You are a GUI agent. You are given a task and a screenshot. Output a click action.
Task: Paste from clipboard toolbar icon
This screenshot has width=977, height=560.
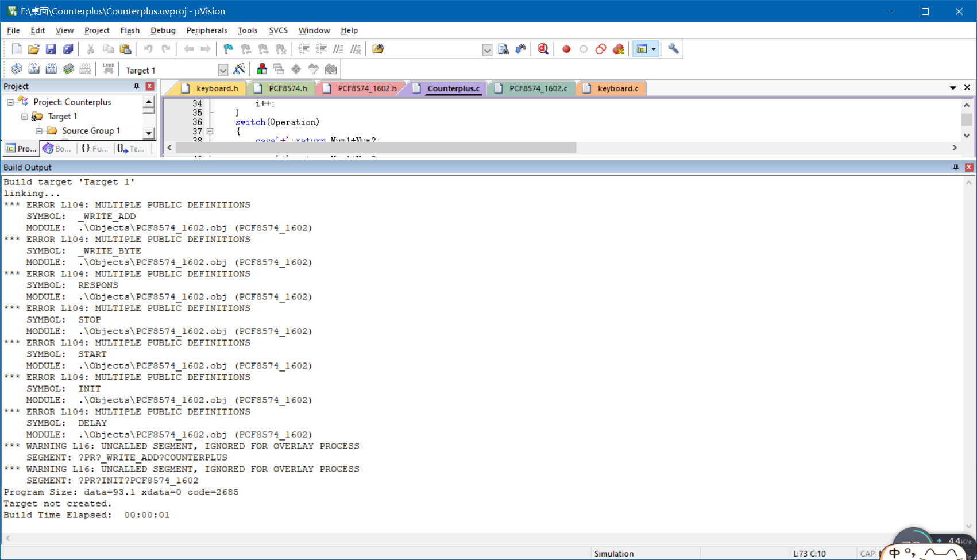click(x=125, y=49)
